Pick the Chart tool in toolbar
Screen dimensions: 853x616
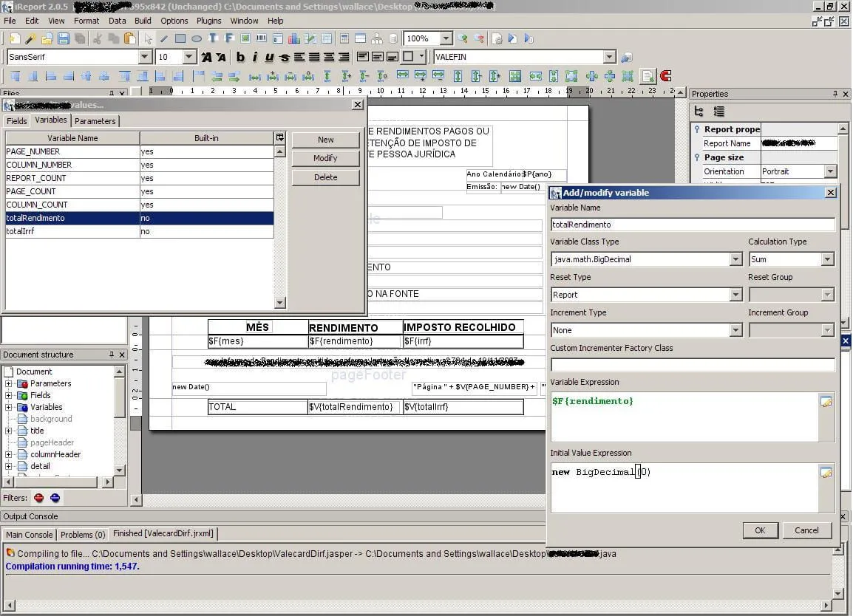point(293,38)
